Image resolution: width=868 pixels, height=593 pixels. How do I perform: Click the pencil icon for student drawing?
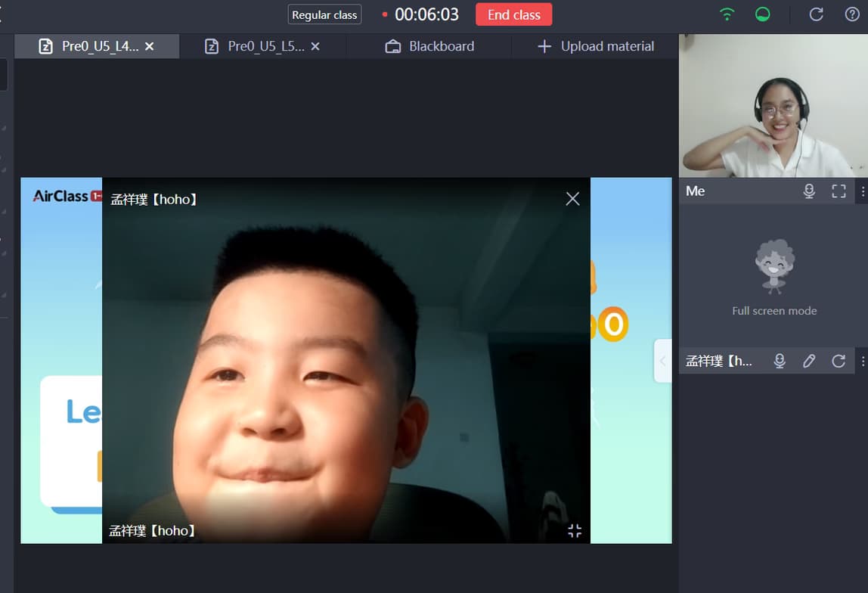[809, 362]
